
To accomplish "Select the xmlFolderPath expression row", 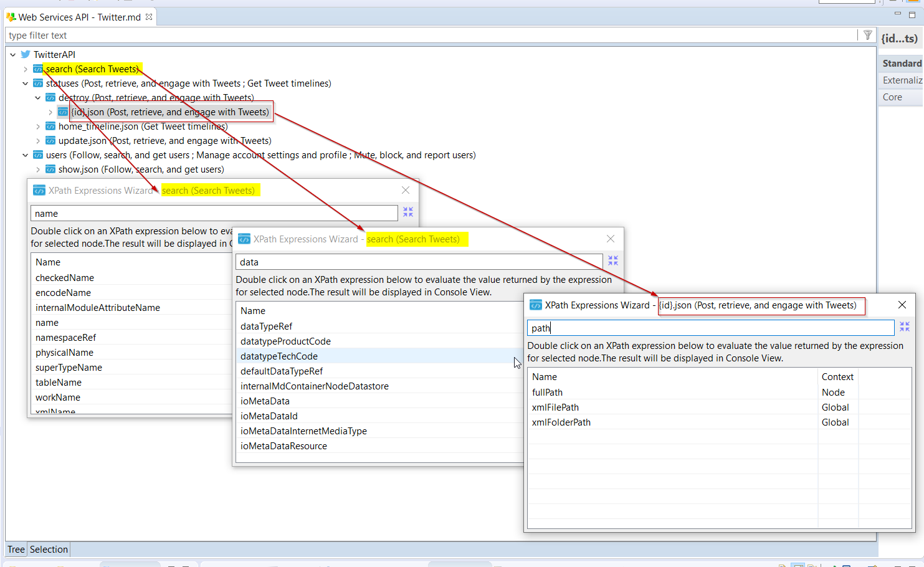I will 720,422.
